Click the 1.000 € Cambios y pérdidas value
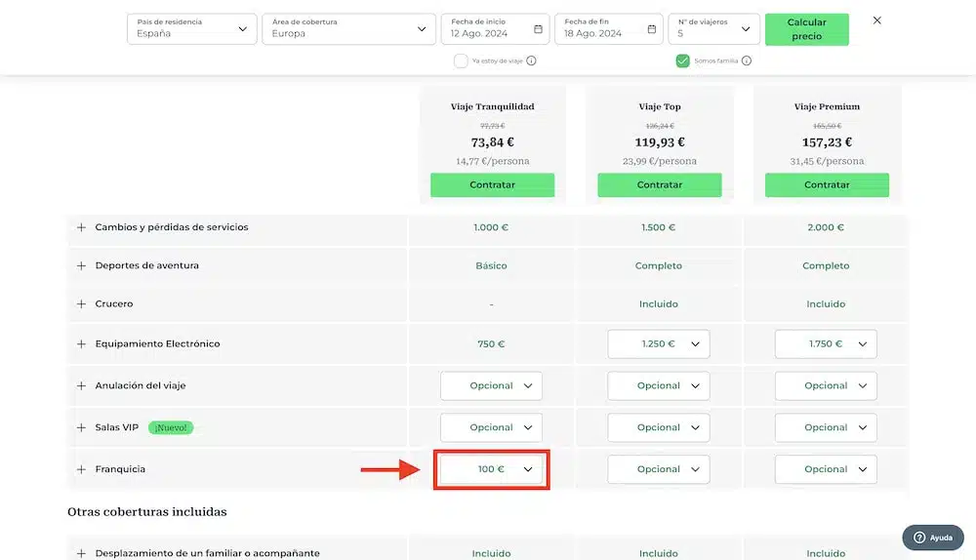 491,227
